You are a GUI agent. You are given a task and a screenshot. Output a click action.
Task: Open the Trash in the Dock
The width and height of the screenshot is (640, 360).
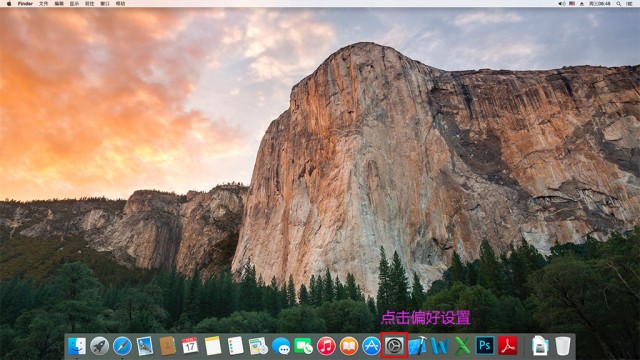click(563, 346)
